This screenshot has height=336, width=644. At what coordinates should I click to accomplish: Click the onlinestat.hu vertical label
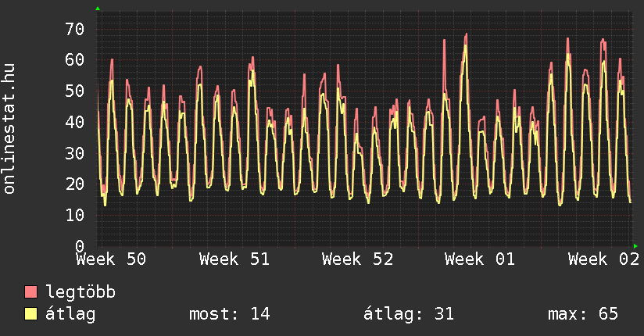(10, 129)
